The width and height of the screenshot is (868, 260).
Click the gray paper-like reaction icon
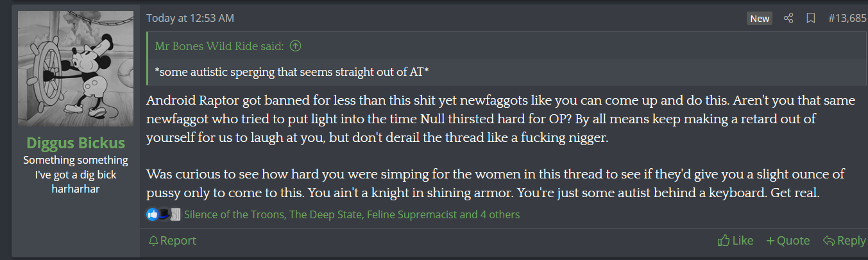pyautogui.click(x=174, y=214)
